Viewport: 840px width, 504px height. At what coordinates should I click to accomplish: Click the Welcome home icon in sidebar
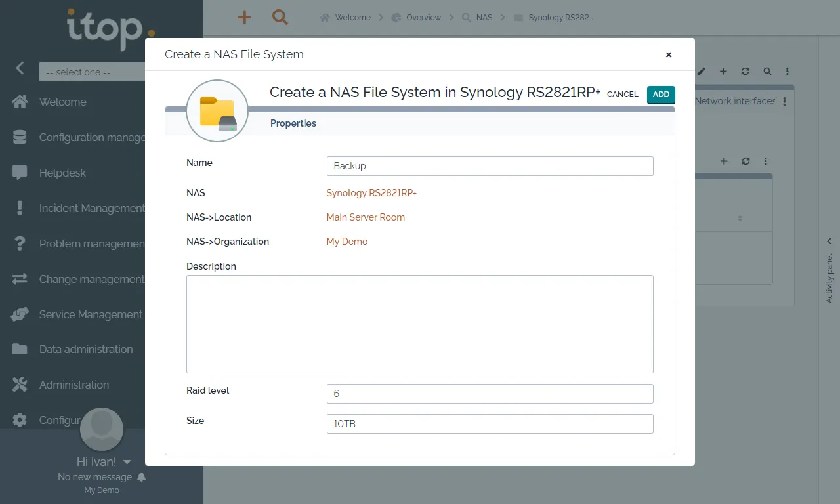coord(20,102)
